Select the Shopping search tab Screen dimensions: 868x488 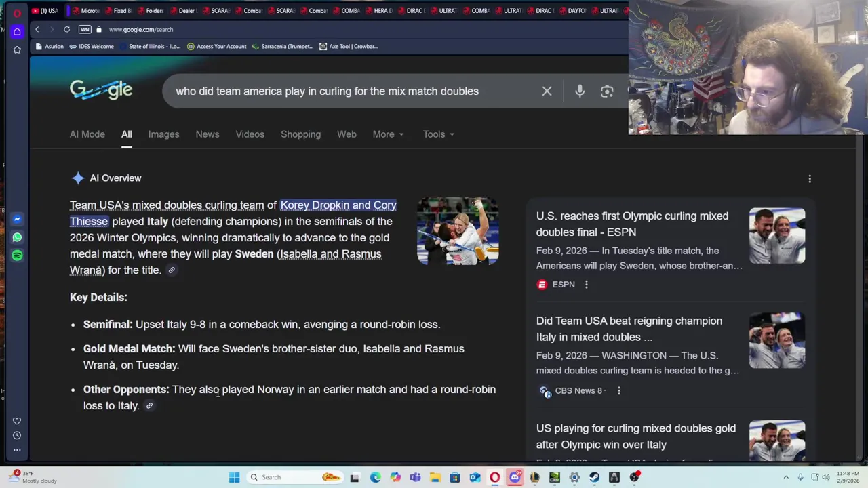click(300, 134)
